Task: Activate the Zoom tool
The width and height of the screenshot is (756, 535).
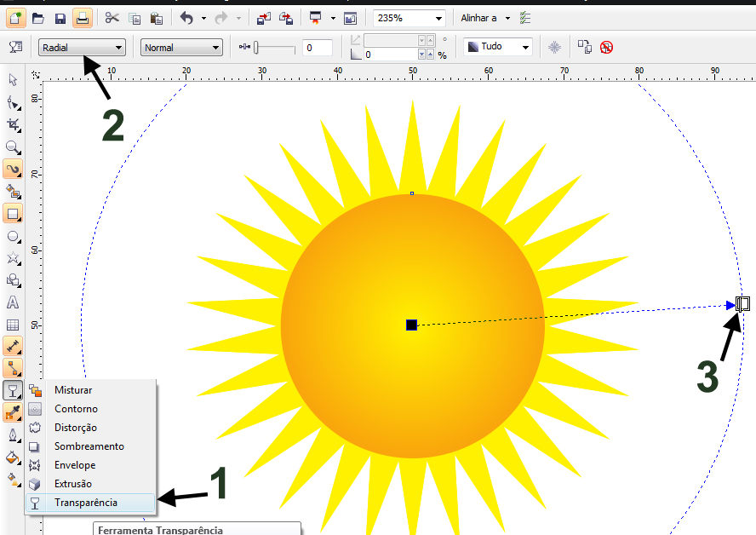Action: pos(13,147)
